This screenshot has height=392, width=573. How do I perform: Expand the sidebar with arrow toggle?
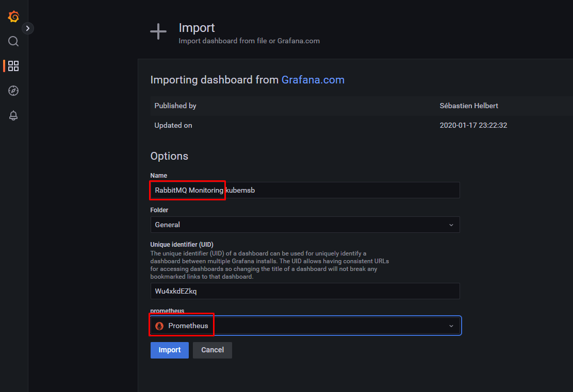click(x=28, y=28)
